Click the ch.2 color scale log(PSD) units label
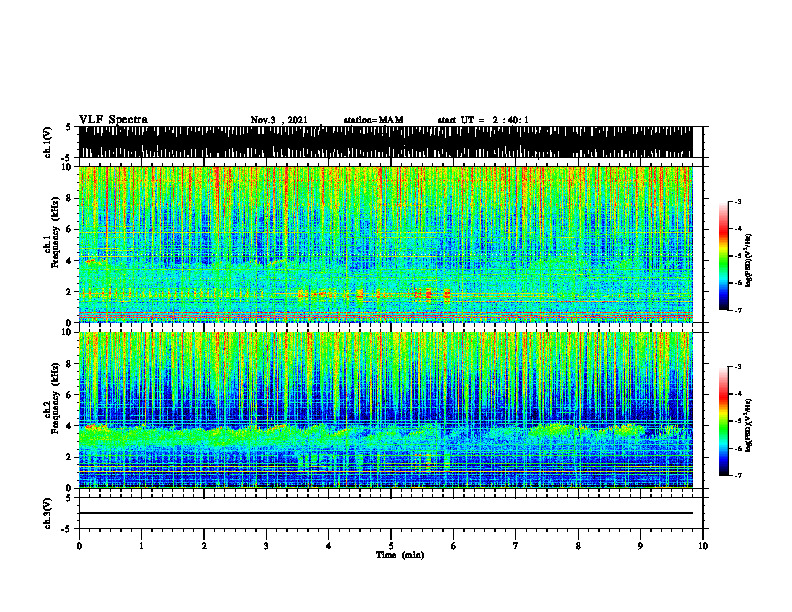The width and height of the screenshot is (792, 612). (x=749, y=426)
